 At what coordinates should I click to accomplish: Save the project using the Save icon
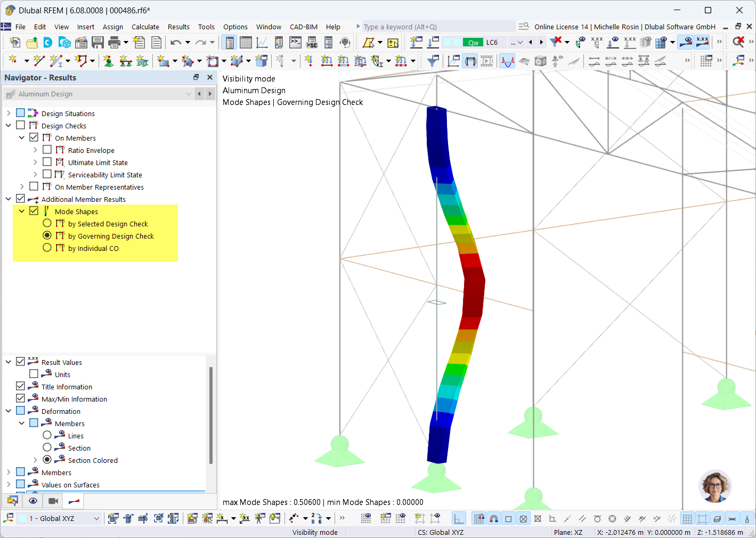98,42
